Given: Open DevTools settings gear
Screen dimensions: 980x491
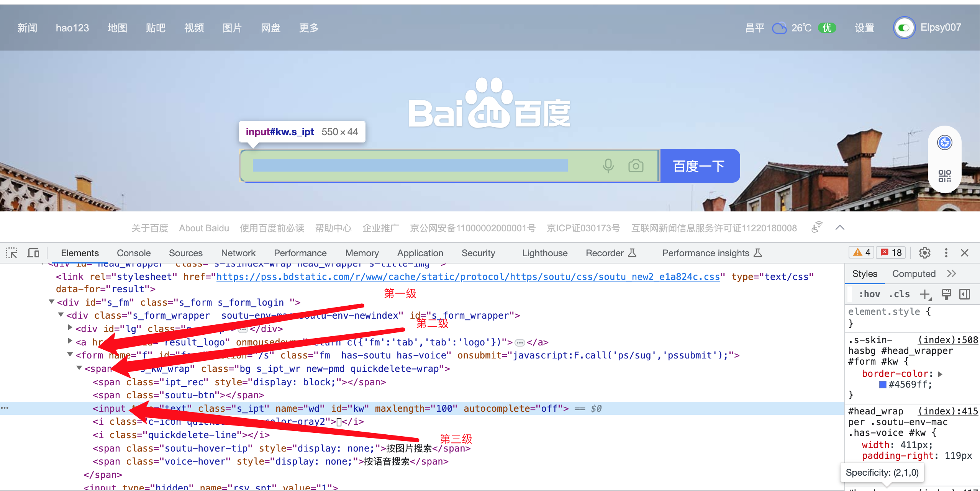Looking at the screenshot, I should (x=924, y=253).
